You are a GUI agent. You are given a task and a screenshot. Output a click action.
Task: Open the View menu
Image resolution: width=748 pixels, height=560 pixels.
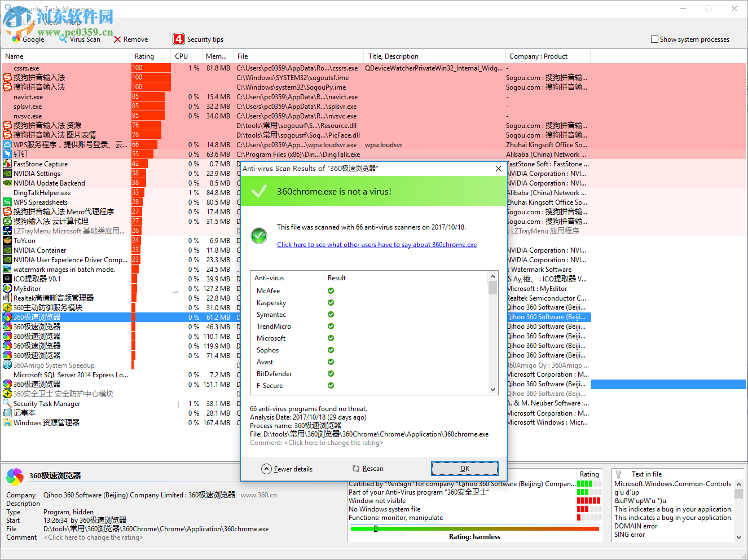[51, 23]
